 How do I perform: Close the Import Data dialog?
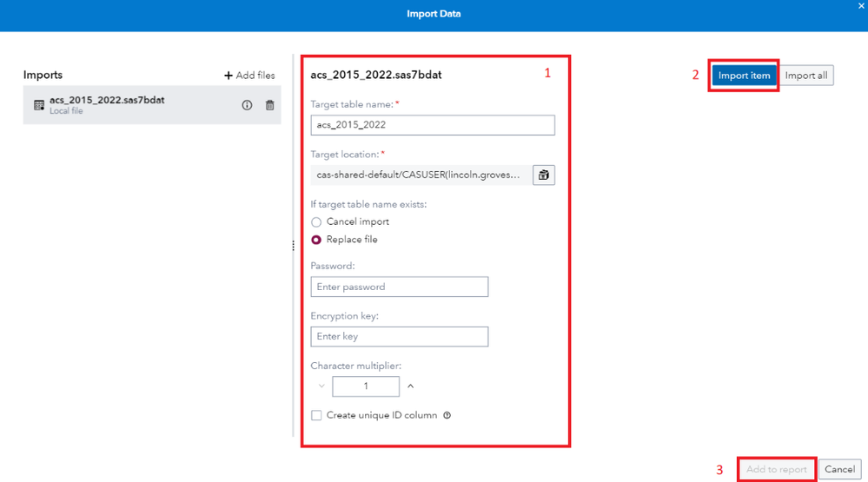861,6
